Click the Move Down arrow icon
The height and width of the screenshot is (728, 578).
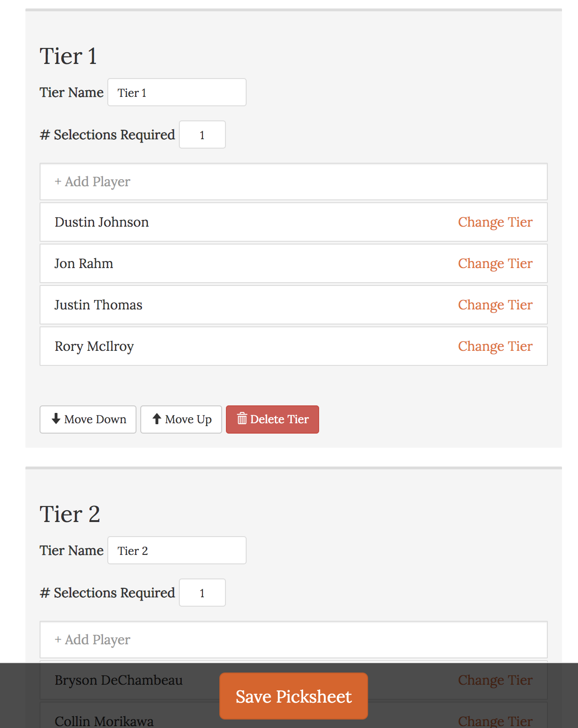coord(56,419)
